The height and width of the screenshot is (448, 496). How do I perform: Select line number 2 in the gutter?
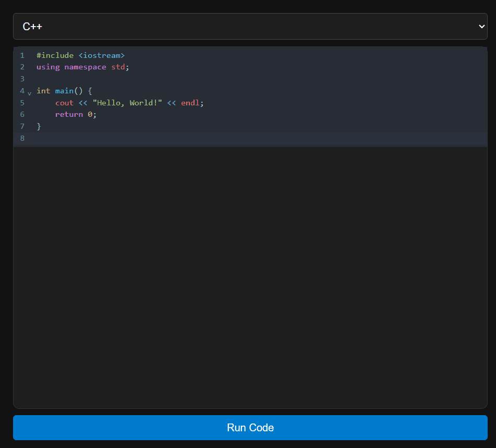pos(22,67)
